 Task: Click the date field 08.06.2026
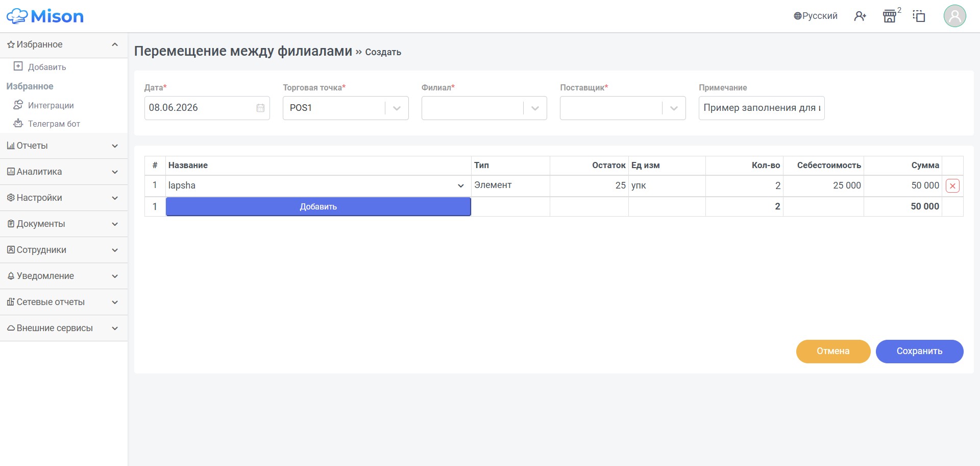coord(207,108)
